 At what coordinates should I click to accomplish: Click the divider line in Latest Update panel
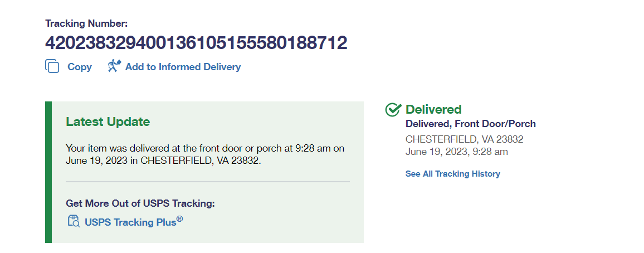207,182
